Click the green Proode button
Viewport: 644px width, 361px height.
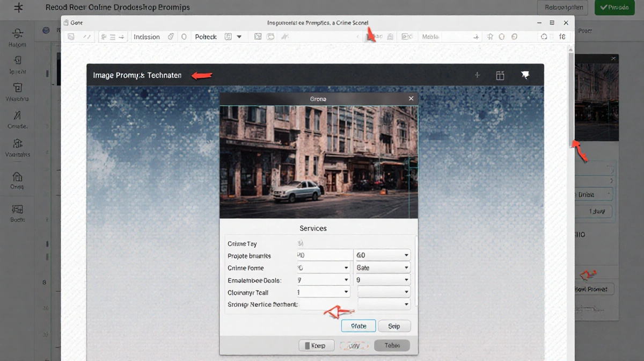click(614, 8)
